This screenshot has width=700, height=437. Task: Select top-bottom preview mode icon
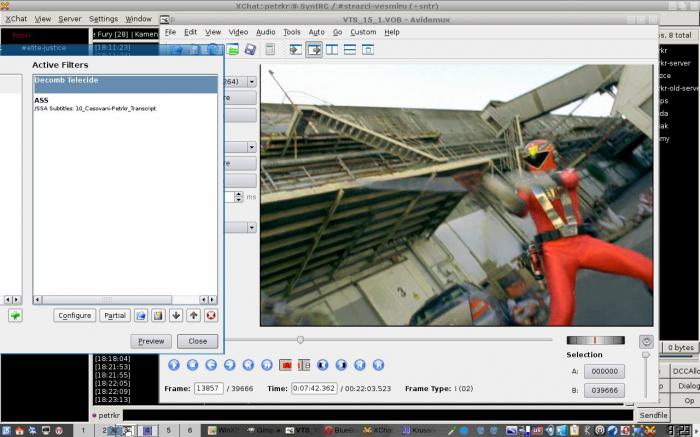[x=350, y=50]
